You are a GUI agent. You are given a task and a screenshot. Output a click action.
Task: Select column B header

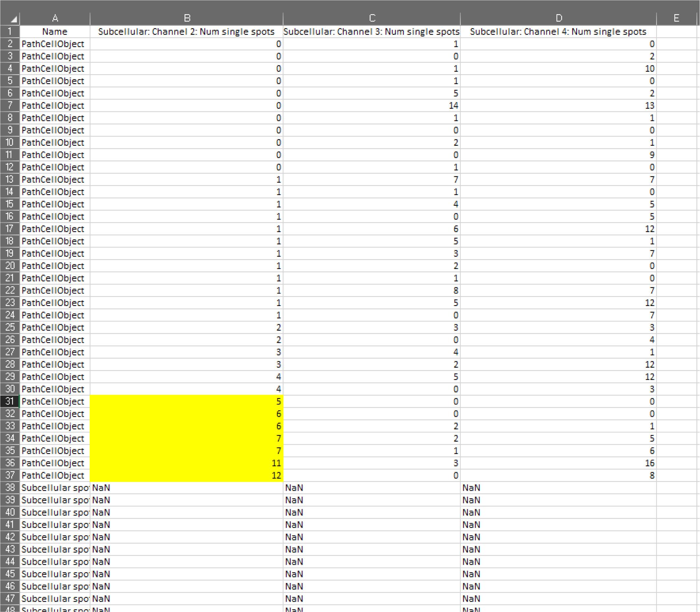coord(186,18)
